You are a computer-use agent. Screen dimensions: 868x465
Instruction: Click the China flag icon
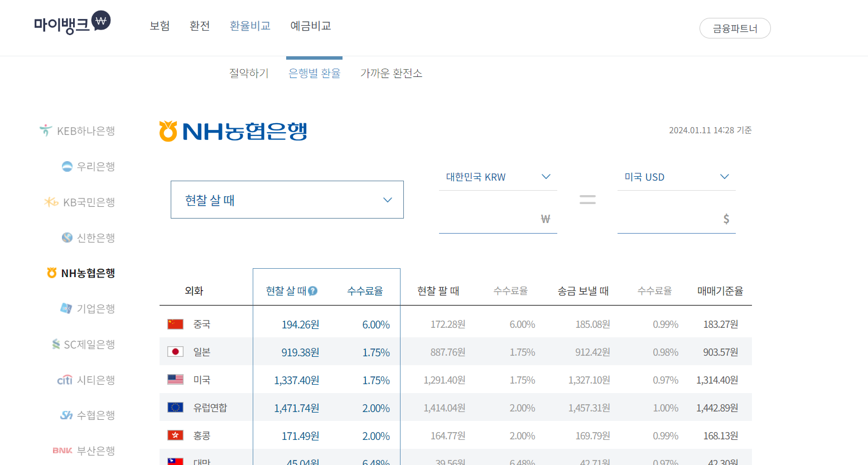click(176, 324)
